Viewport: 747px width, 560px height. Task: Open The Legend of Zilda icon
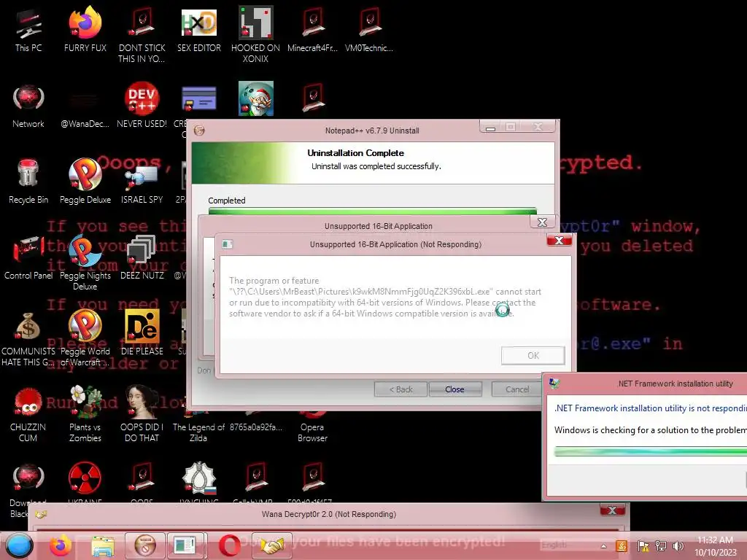pos(198,426)
